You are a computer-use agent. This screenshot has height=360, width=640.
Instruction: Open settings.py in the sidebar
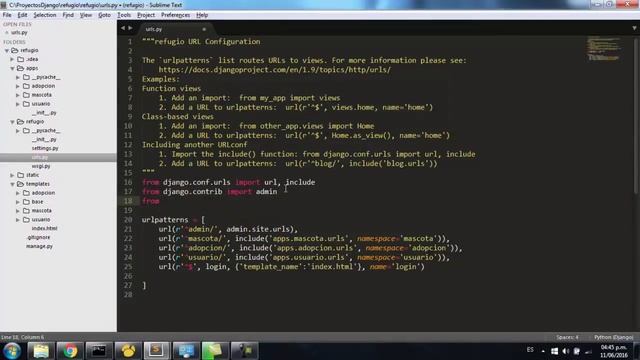pos(45,149)
